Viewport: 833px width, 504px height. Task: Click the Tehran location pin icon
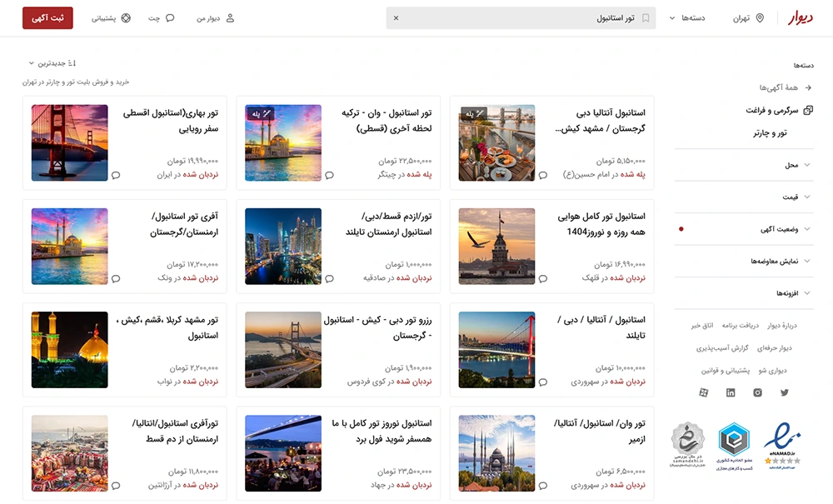[x=760, y=18]
